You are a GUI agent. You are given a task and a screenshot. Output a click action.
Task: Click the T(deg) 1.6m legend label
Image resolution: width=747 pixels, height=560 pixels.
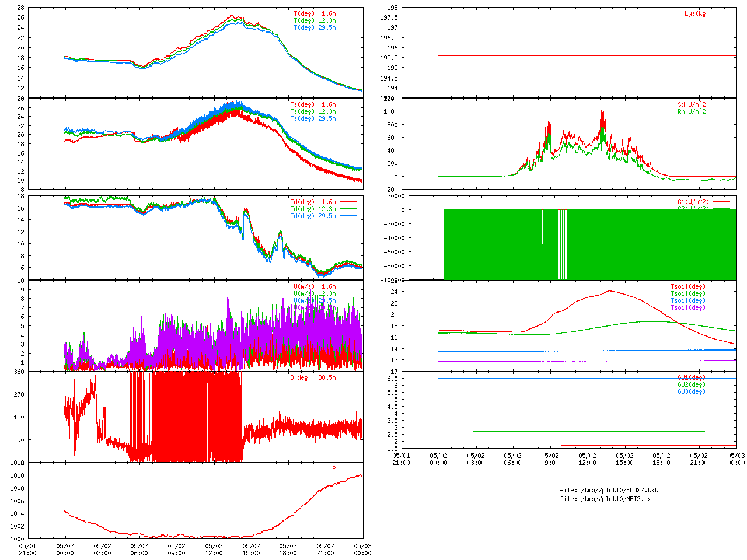(315, 13)
